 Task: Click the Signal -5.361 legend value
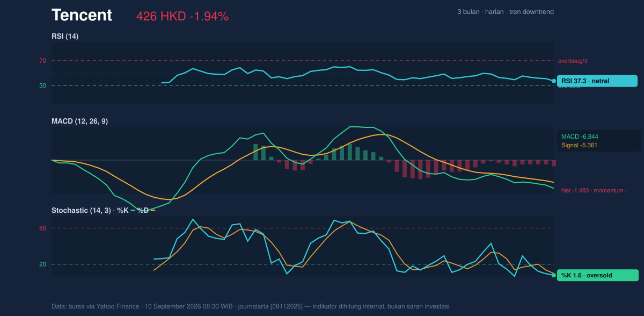580,145
